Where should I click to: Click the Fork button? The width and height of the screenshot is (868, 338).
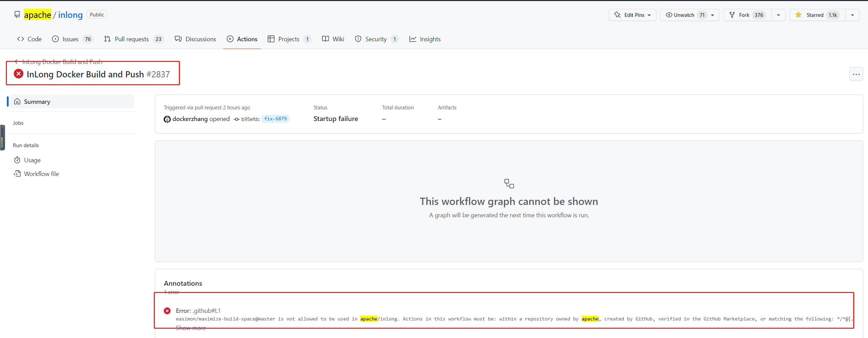coord(747,15)
